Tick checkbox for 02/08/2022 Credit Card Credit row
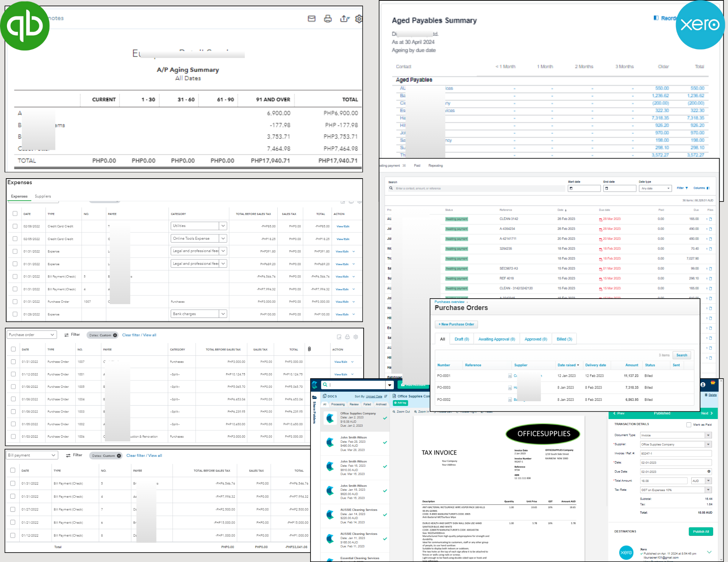The image size is (728, 562). tap(15, 226)
